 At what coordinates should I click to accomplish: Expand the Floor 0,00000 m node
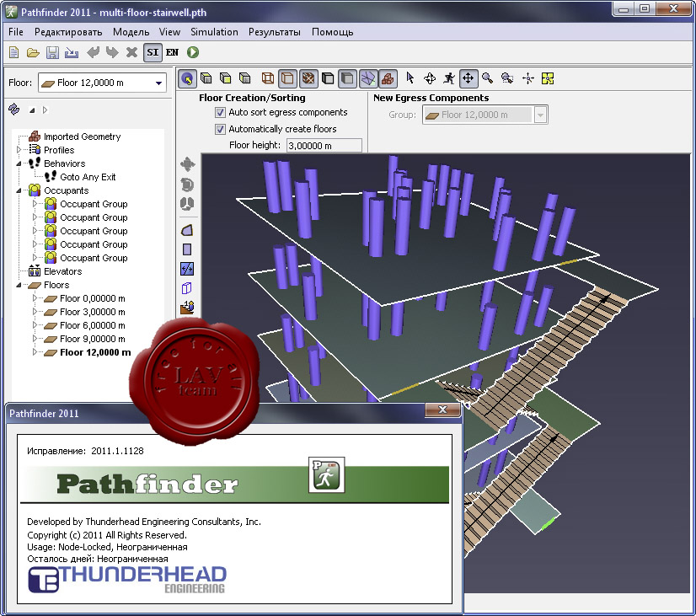click(35, 298)
